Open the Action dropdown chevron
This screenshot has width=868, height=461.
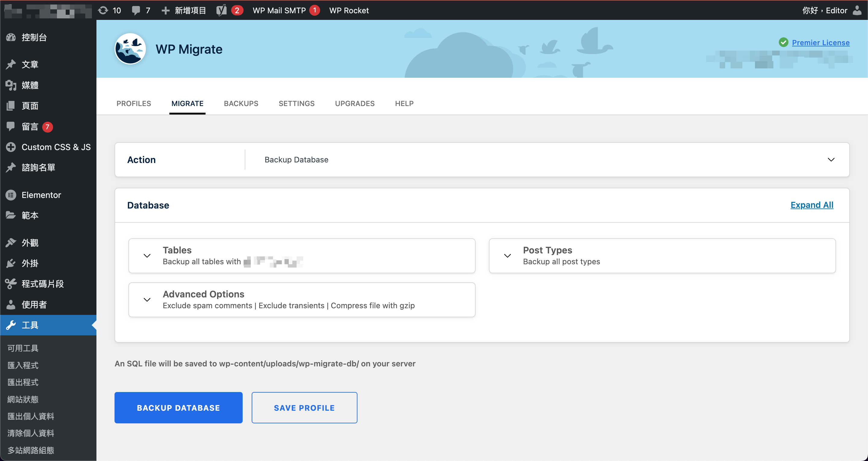(831, 159)
